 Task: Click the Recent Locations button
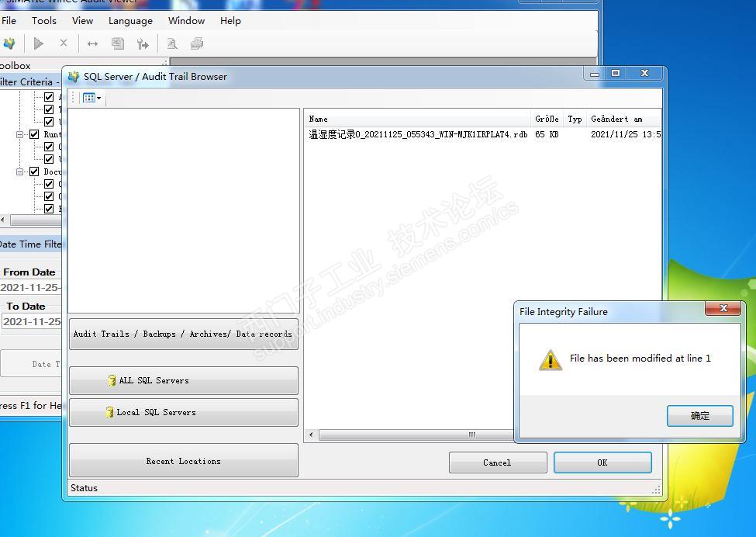(184, 461)
